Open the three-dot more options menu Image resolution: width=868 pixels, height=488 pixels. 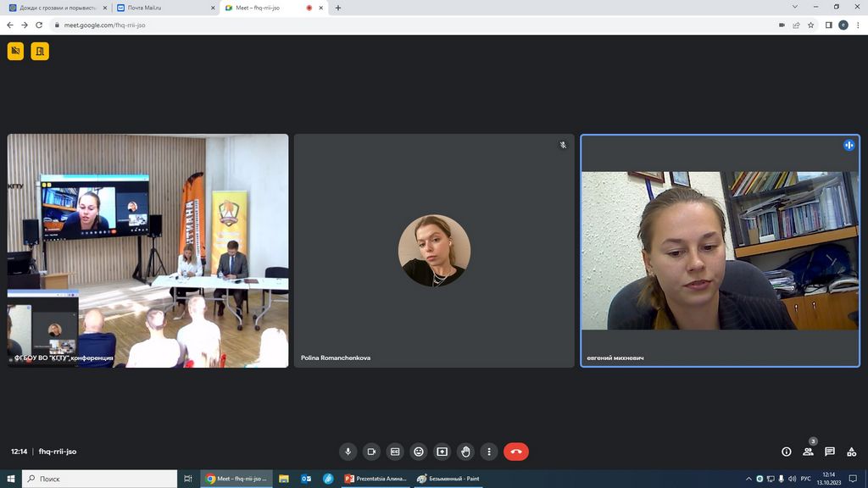[x=488, y=452]
